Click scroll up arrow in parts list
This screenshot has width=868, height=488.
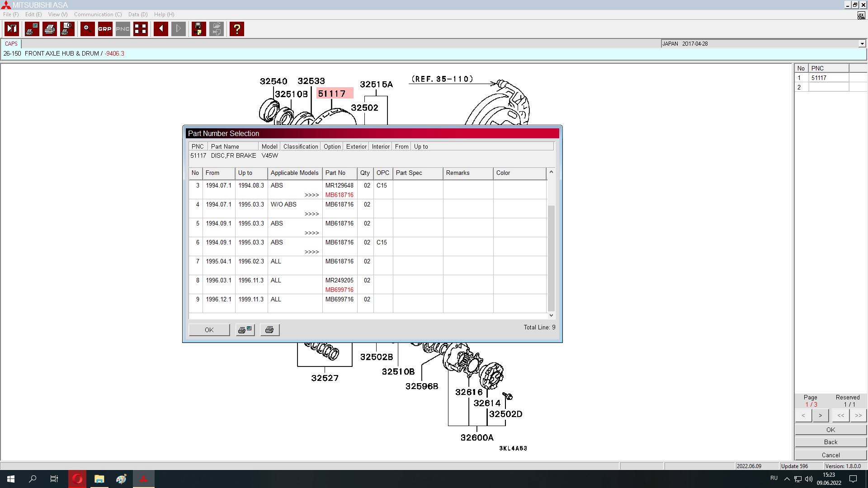click(x=551, y=172)
